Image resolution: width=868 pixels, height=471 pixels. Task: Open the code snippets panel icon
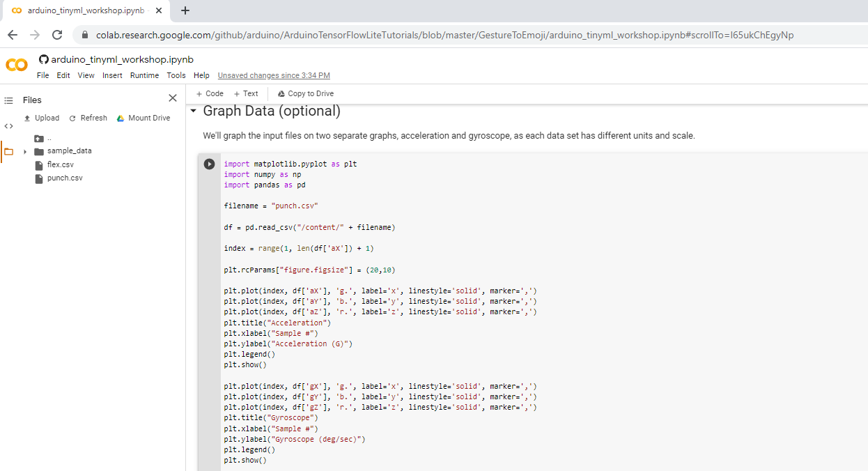9,126
